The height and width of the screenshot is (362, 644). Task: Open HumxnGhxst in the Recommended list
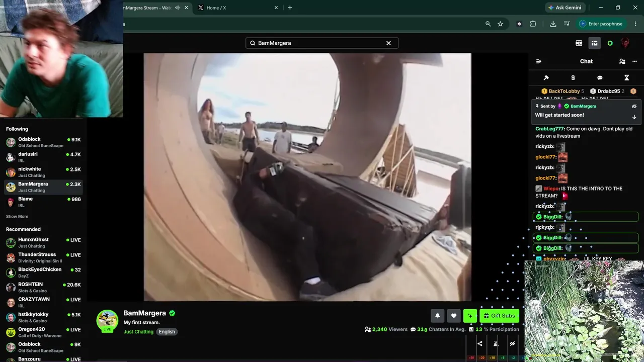43,243
